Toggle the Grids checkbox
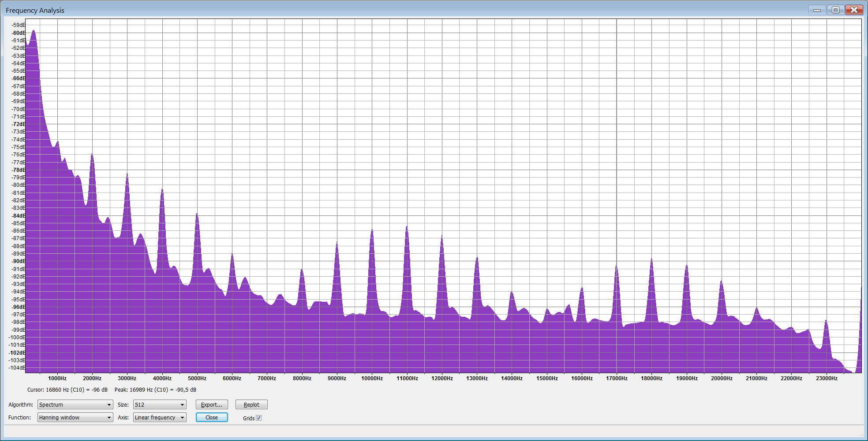This screenshot has height=441, width=868. tap(259, 418)
